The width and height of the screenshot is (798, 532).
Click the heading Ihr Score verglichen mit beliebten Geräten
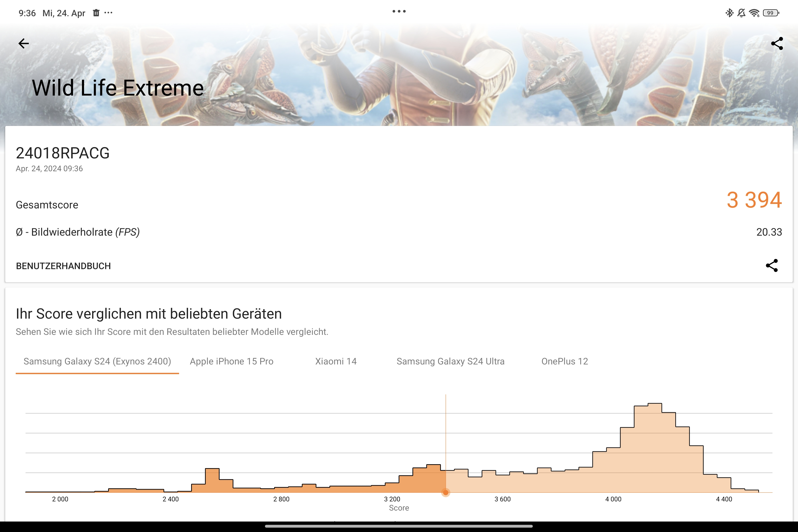(x=149, y=313)
